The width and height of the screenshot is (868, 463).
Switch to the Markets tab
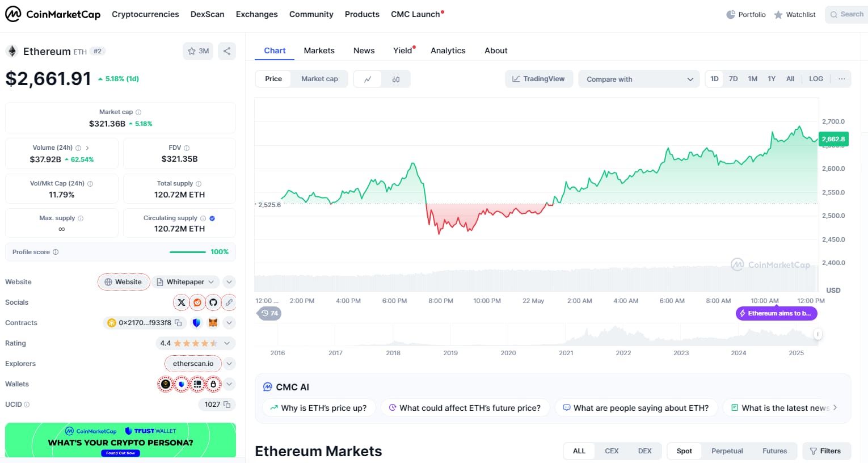point(319,50)
